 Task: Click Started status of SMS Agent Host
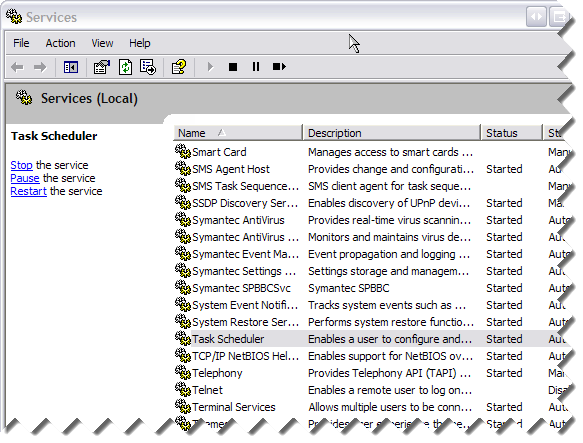504,169
